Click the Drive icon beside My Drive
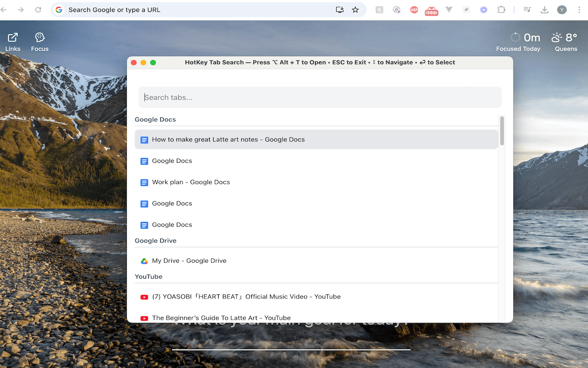 (144, 261)
